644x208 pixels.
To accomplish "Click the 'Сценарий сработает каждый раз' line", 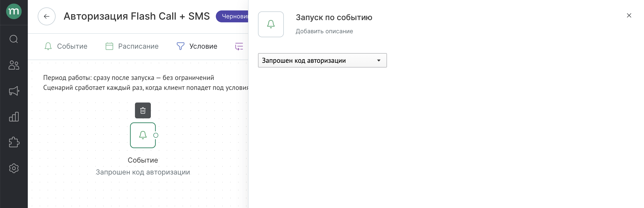I will (146, 88).
